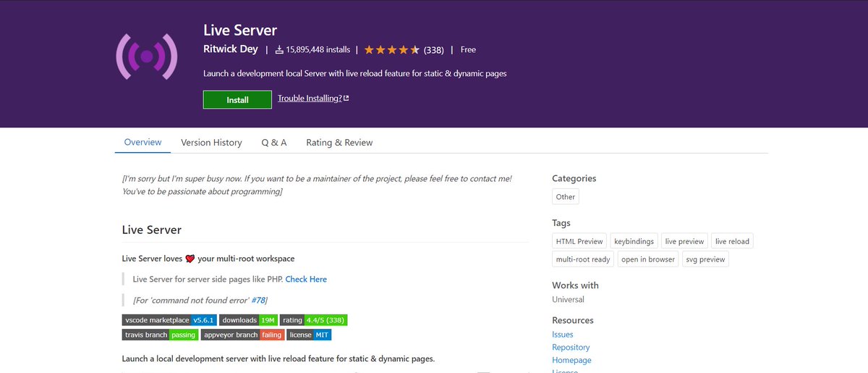Image resolution: width=868 pixels, height=373 pixels.
Task: Click the Works with heading
Action: (x=575, y=285)
